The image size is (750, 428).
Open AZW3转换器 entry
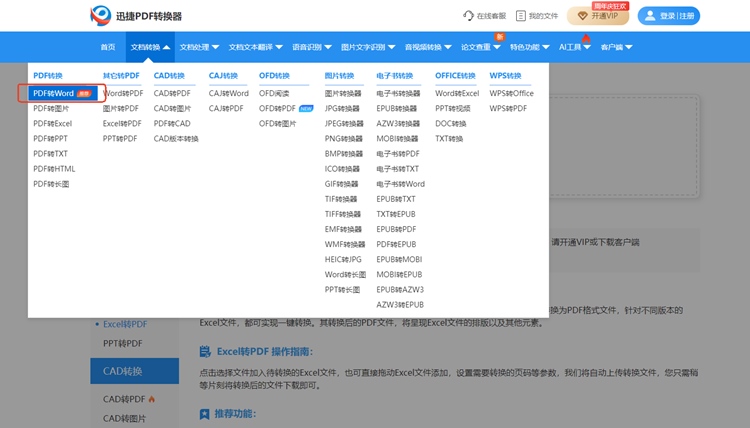[398, 123]
